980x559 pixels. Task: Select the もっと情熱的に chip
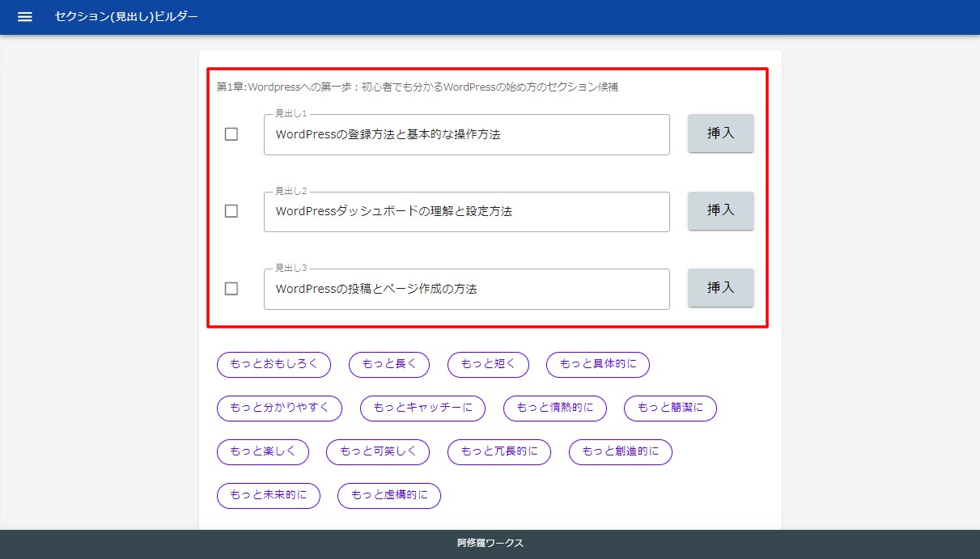554,409
